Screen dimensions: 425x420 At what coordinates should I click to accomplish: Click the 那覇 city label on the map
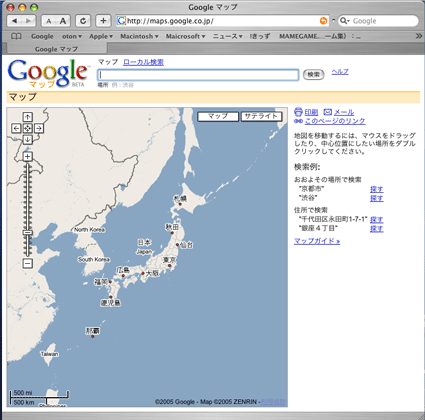93,331
